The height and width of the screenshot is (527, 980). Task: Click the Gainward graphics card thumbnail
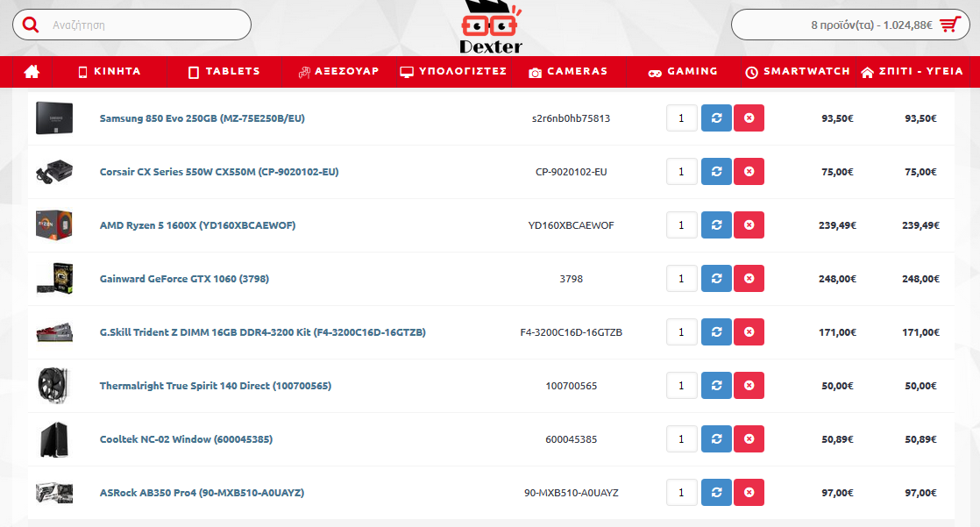[x=54, y=278]
